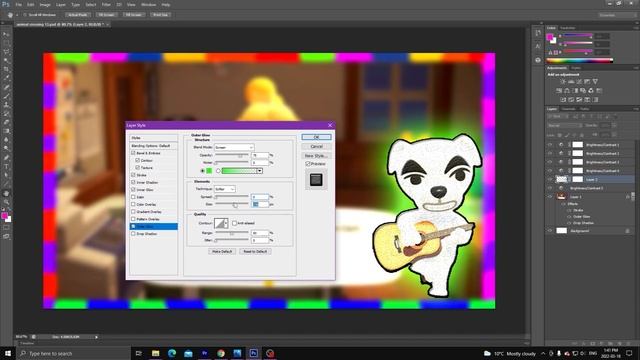Select the Gradient tool
The height and width of the screenshot is (360, 640).
click(x=6, y=131)
